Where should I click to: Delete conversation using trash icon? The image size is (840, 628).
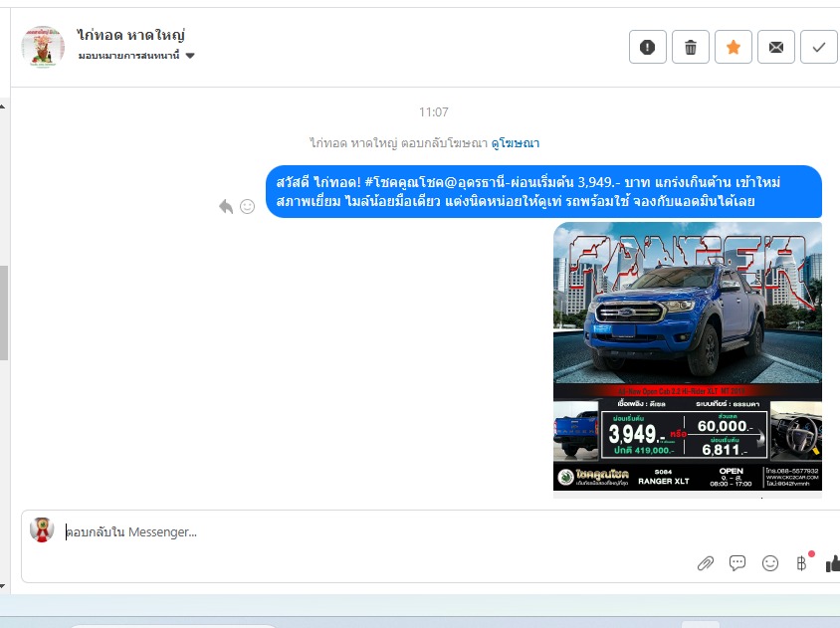tap(691, 47)
